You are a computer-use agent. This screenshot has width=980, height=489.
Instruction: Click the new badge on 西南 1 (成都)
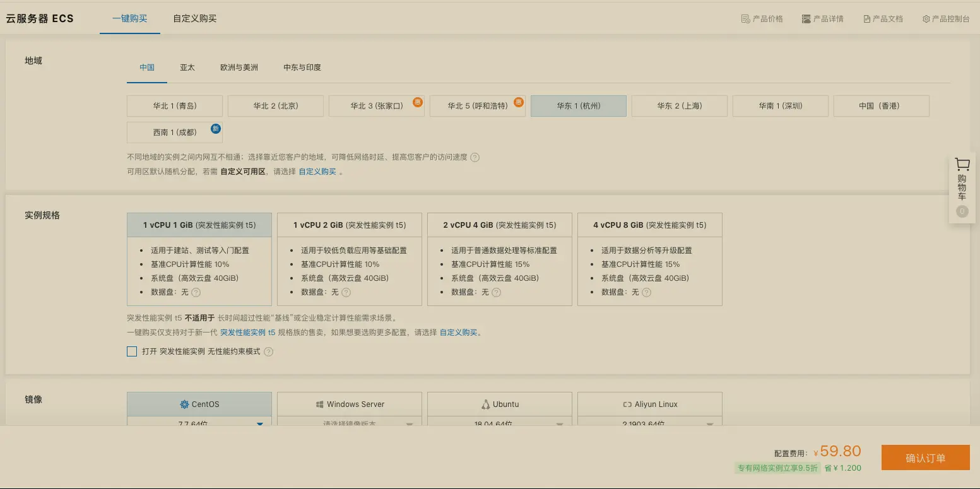(x=216, y=128)
